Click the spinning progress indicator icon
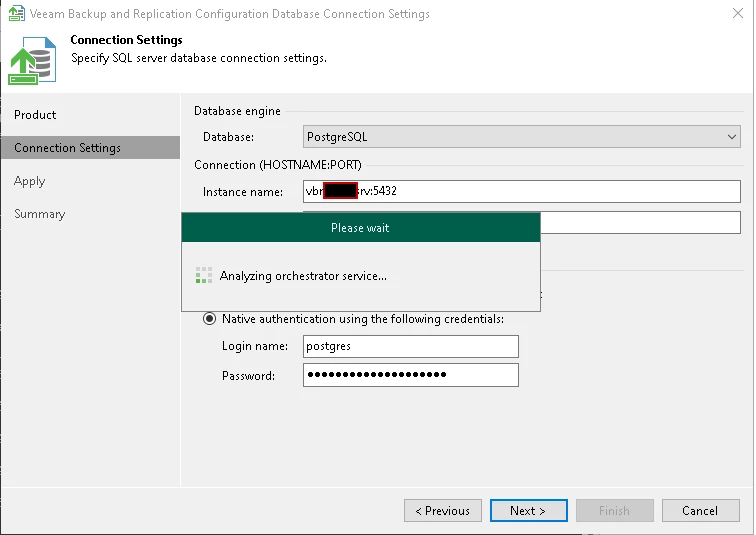This screenshot has width=756, height=535. [x=204, y=275]
